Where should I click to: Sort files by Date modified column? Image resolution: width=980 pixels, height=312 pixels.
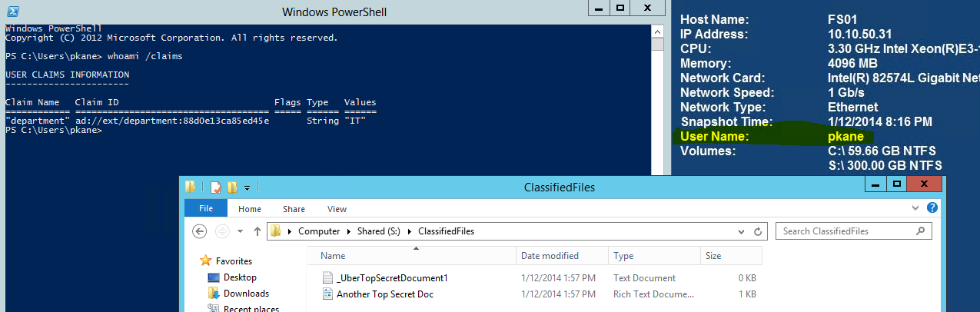(x=550, y=256)
